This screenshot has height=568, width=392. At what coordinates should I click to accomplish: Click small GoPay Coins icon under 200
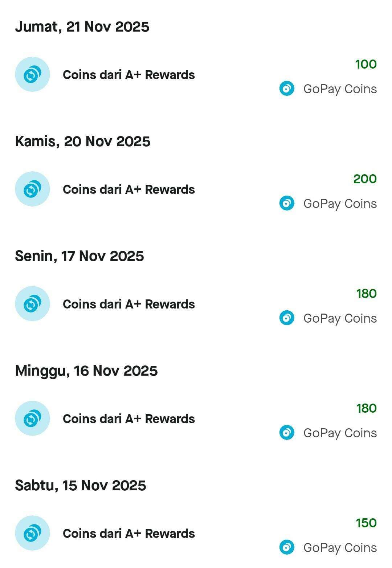click(x=287, y=204)
